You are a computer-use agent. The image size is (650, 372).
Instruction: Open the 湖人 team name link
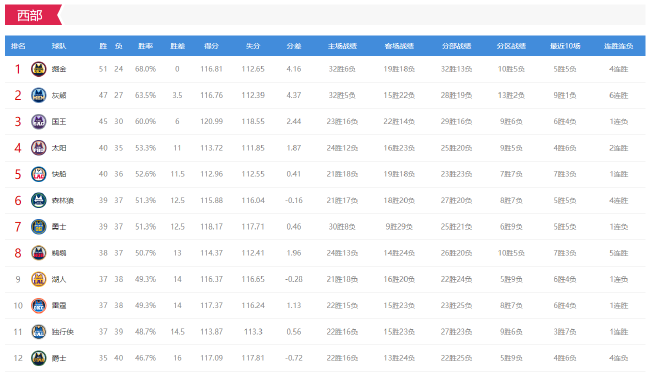tap(59, 279)
